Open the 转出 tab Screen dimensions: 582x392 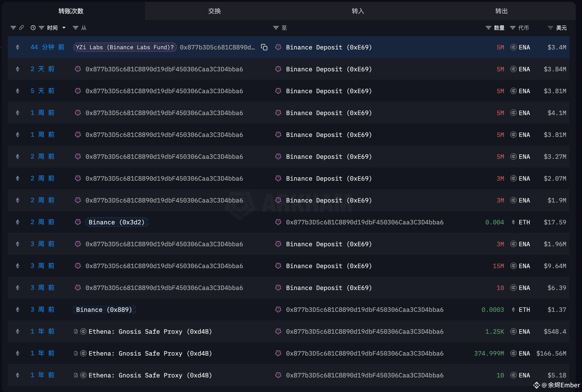tap(501, 11)
